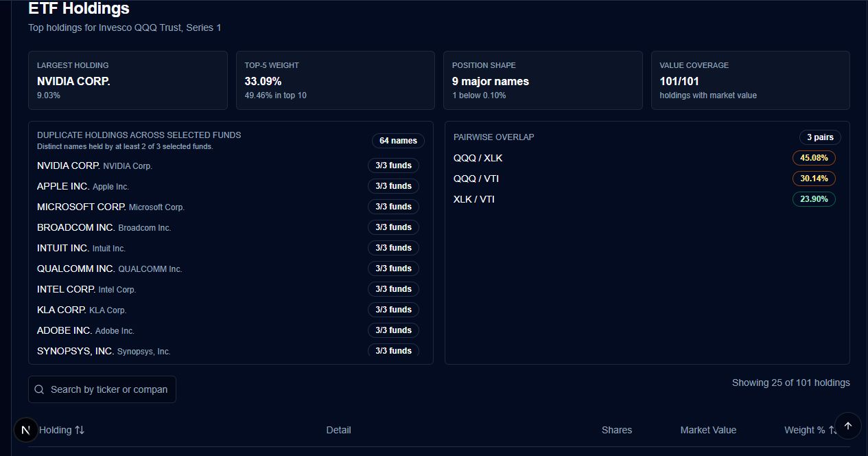Click the search magnifier icon
This screenshot has height=456, width=868.
click(40, 389)
